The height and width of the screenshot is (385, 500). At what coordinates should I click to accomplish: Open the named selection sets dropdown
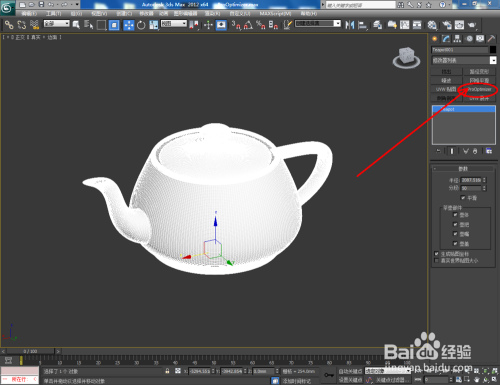click(x=318, y=24)
